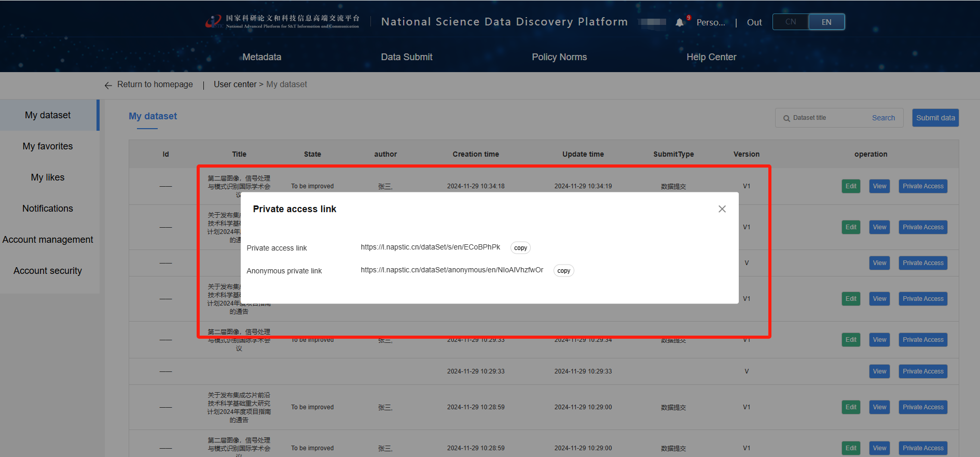Switch language to CN
Viewport: 980px width, 457px height.
(x=790, y=22)
